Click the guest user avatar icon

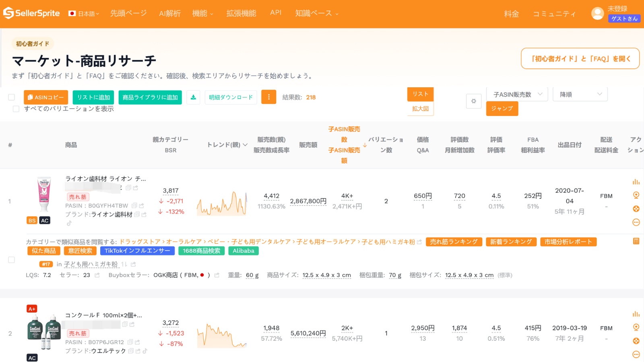pyautogui.click(x=597, y=13)
